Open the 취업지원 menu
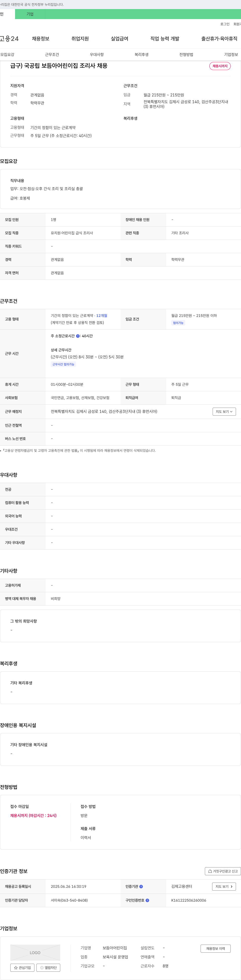The image size is (241, 980). click(x=80, y=38)
